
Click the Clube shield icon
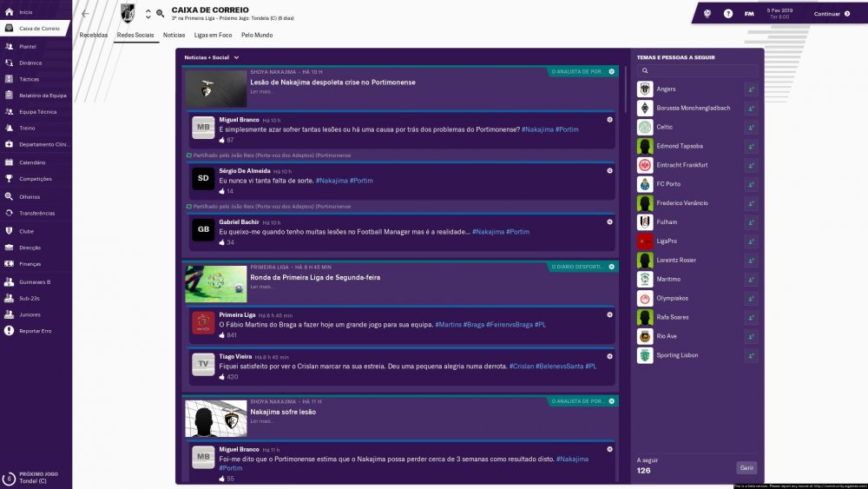[9, 231]
